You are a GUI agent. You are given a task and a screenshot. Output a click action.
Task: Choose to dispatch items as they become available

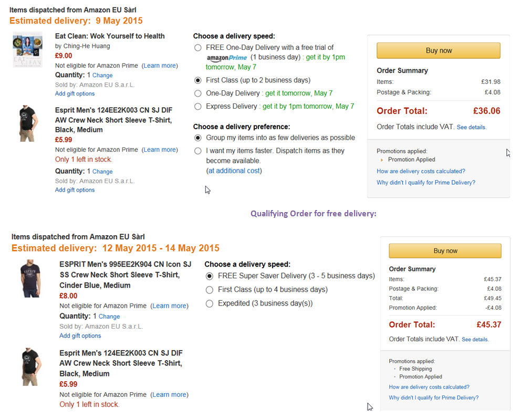[x=197, y=151]
